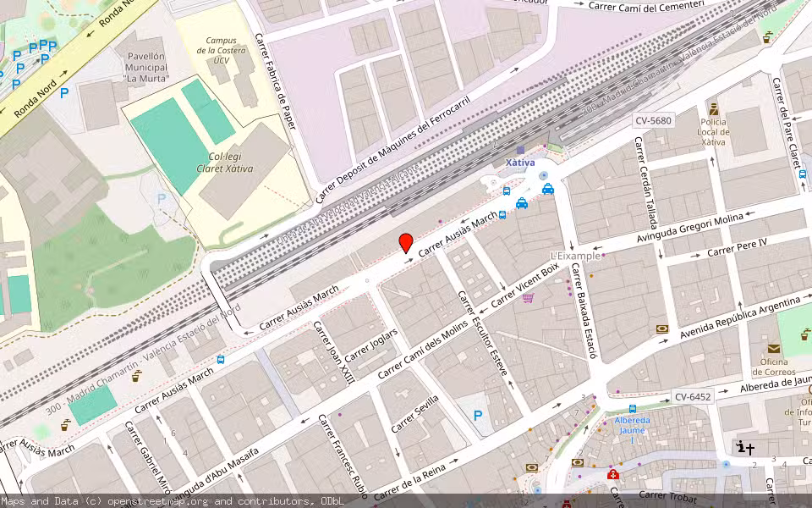Click the Policia Local de Xàtiva label
The width and height of the screenshot is (812, 508).
[x=713, y=132]
